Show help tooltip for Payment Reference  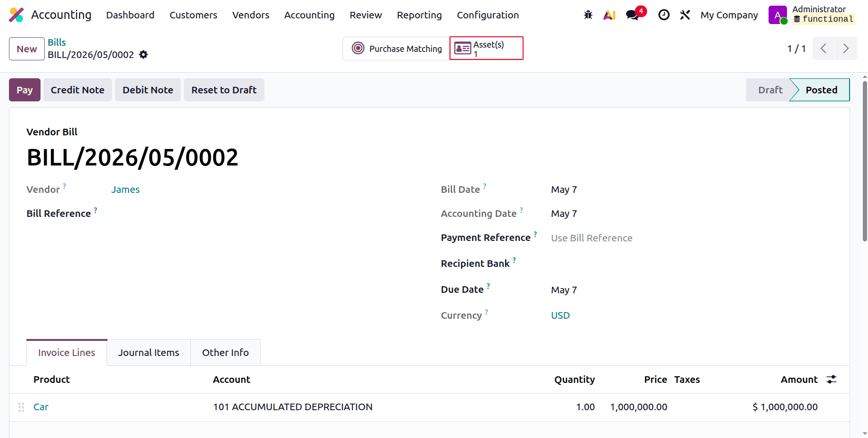[535, 234]
